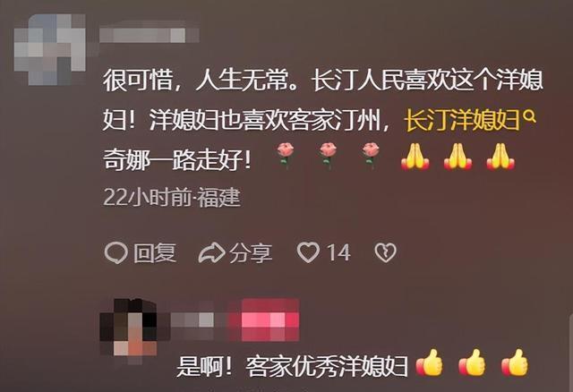Click the speech bubble reply icon

pos(115,252)
